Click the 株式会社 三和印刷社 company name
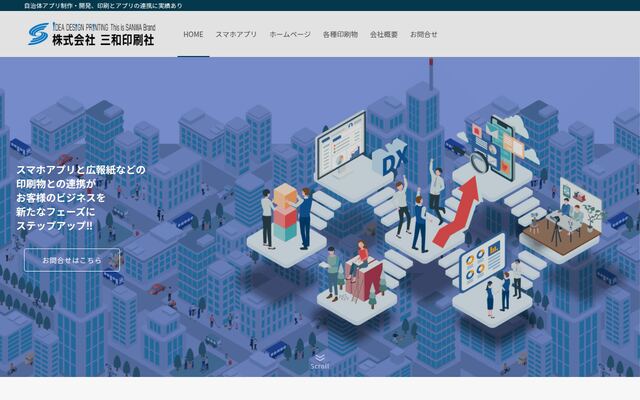The height and width of the screenshot is (400, 640). [x=103, y=40]
